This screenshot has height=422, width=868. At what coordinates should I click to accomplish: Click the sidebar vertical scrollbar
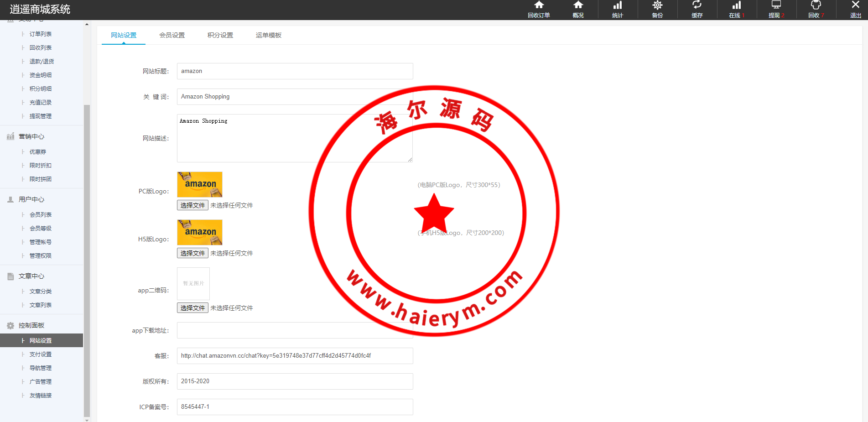tap(87, 260)
